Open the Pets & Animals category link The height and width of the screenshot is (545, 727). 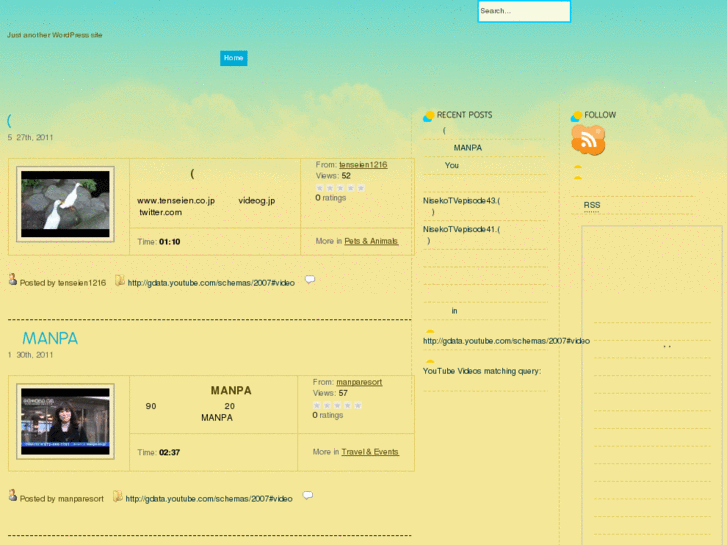tap(371, 241)
